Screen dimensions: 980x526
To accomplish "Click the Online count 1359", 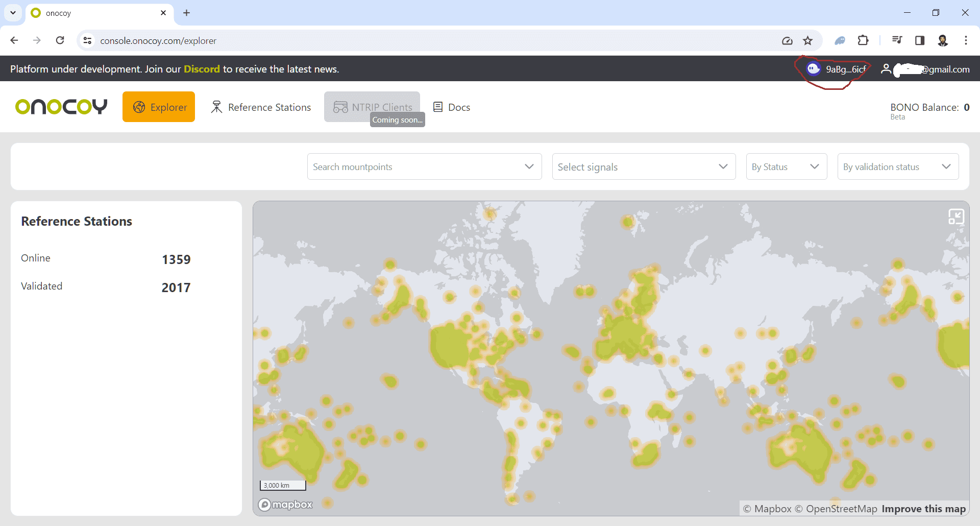I will click(176, 259).
